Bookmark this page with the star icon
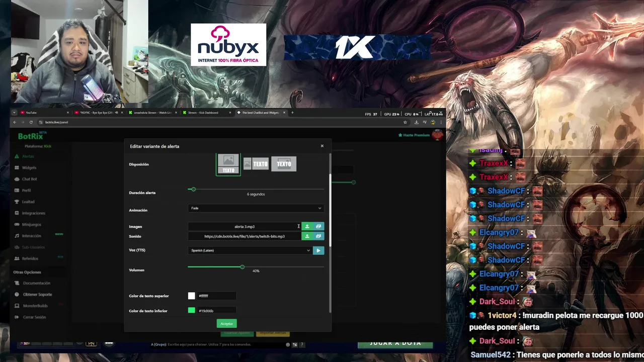The width and height of the screenshot is (644, 362). [x=405, y=122]
